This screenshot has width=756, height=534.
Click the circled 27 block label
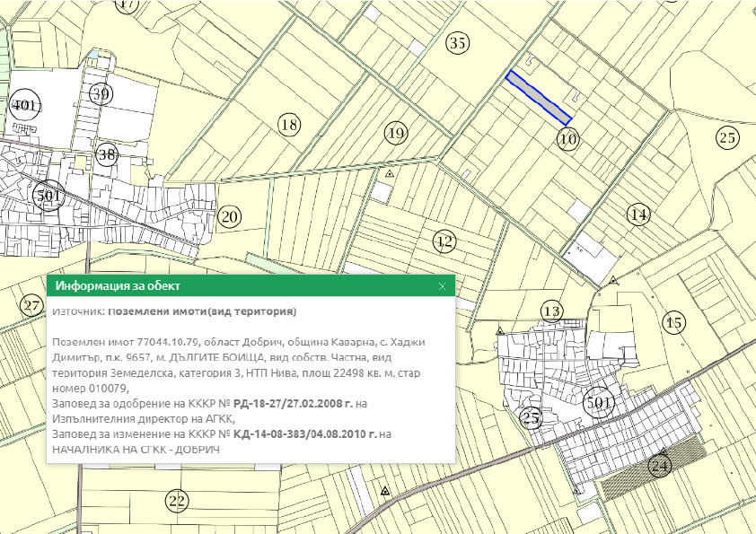(x=32, y=307)
